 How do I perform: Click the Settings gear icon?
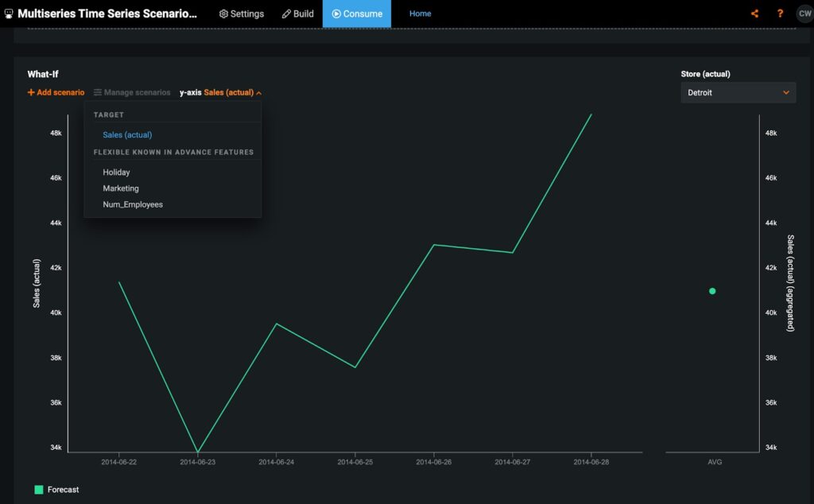pos(223,14)
